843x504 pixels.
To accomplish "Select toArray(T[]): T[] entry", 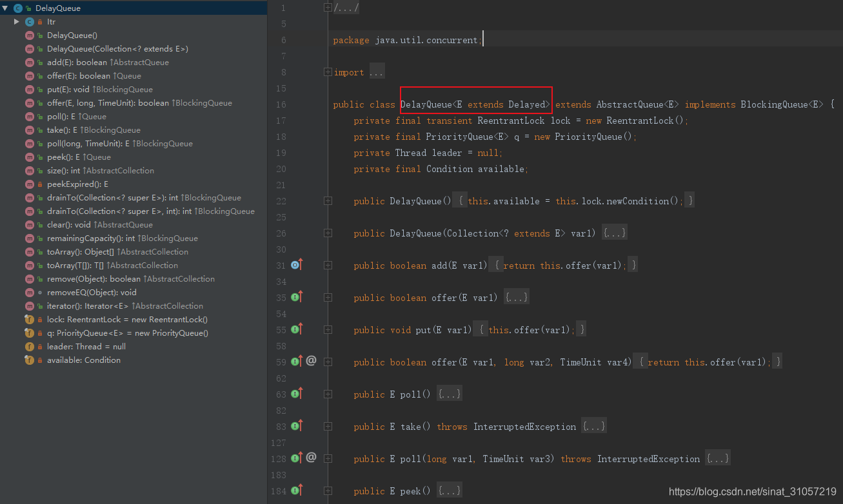I will [112, 266].
